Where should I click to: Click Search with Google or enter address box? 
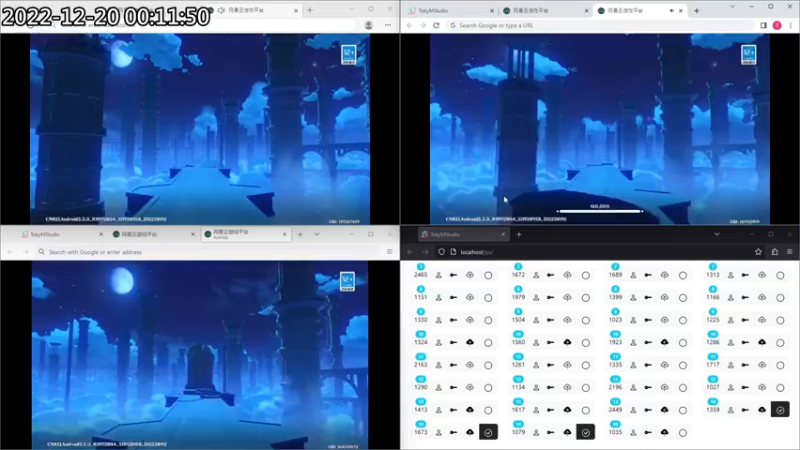tap(208, 252)
